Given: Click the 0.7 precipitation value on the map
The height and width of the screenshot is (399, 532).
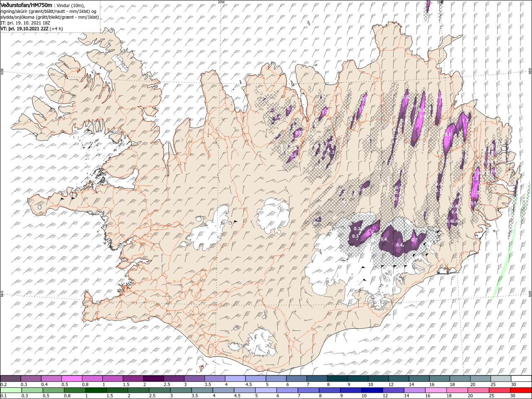Looking at the screenshot, I should pos(414,240).
